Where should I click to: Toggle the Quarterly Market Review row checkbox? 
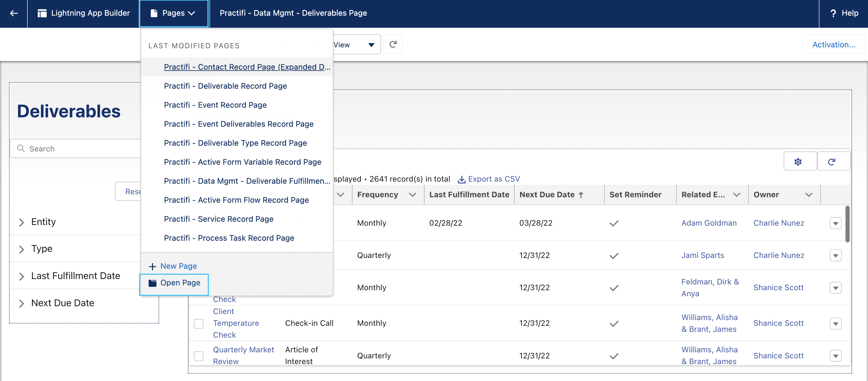click(x=198, y=356)
